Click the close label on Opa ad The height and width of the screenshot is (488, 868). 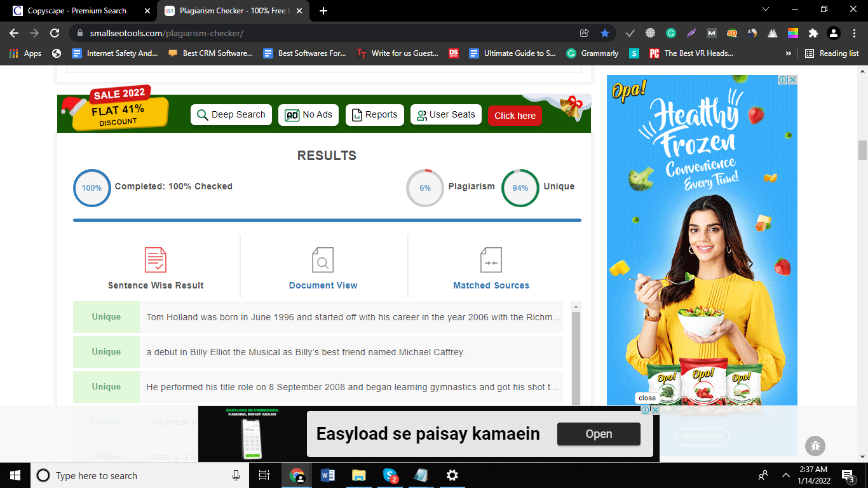click(x=647, y=398)
